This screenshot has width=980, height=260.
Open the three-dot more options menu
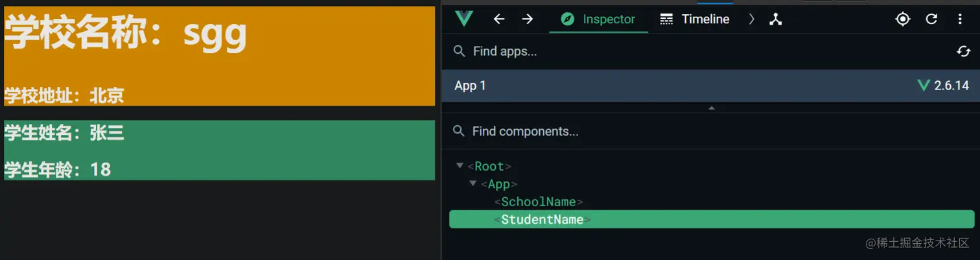coord(960,19)
